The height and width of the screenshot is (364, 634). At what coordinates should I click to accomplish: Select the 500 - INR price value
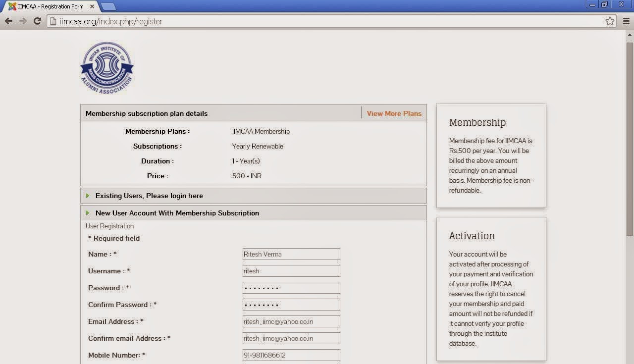click(x=247, y=176)
